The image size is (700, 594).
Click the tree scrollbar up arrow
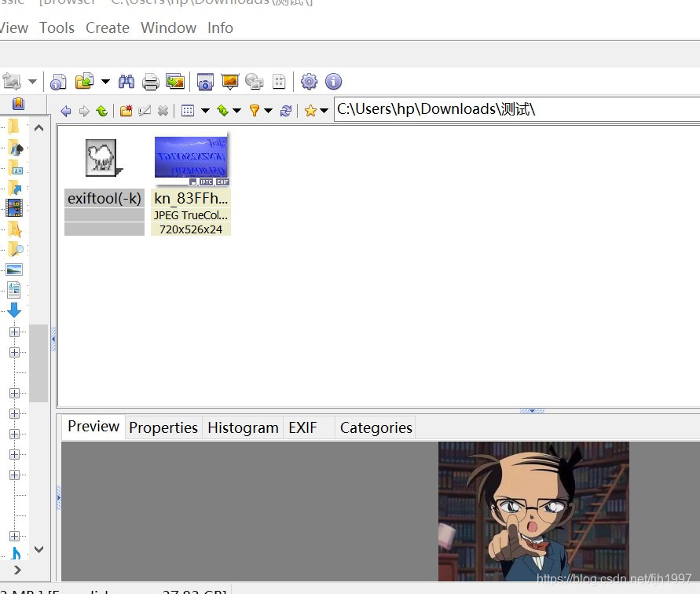[x=38, y=128]
